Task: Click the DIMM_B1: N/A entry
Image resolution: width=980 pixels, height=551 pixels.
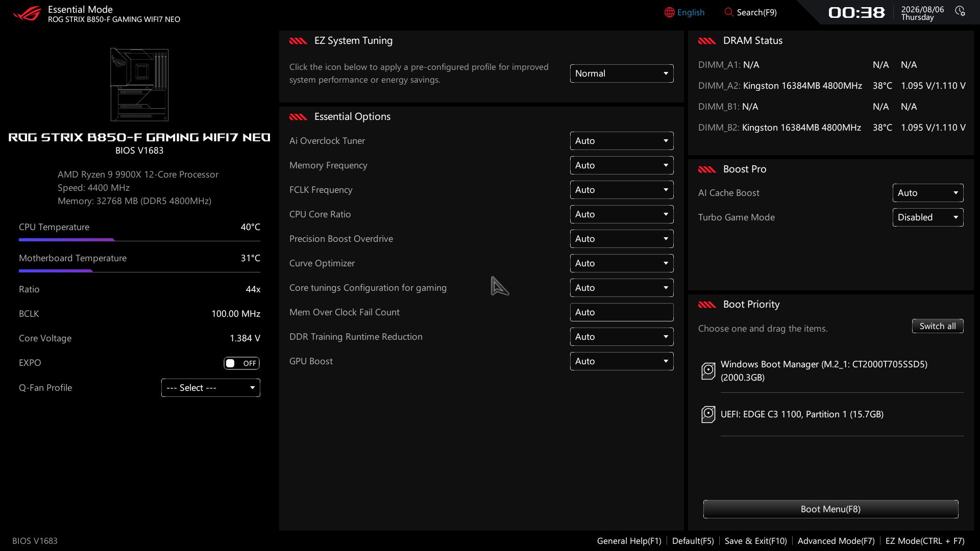Action: pyautogui.click(x=728, y=107)
